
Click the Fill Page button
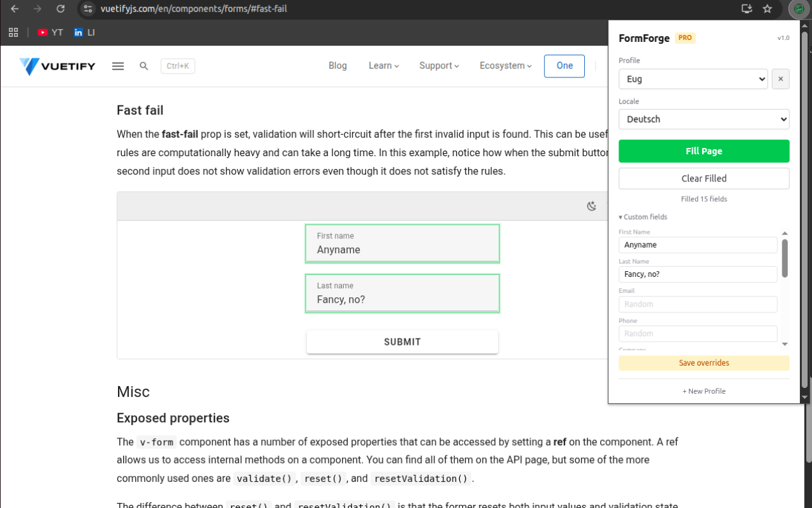(x=704, y=151)
